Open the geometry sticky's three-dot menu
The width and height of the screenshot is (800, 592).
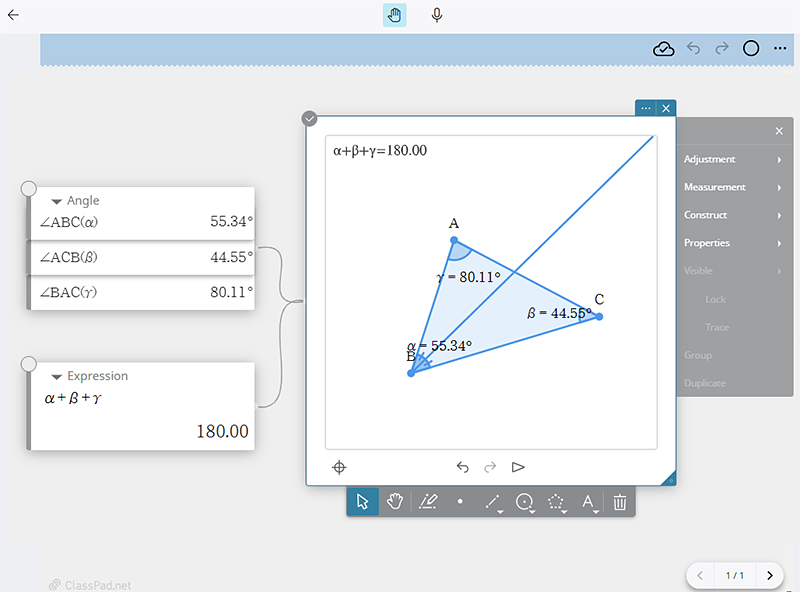[645, 108]
